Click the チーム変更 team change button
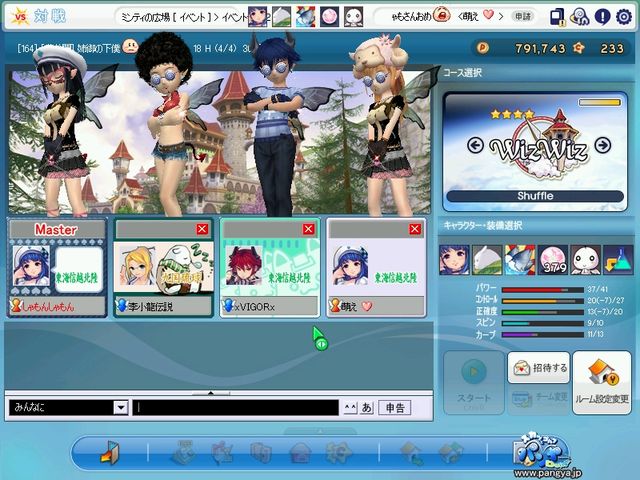The image size is (640, 480). [539, 399]
